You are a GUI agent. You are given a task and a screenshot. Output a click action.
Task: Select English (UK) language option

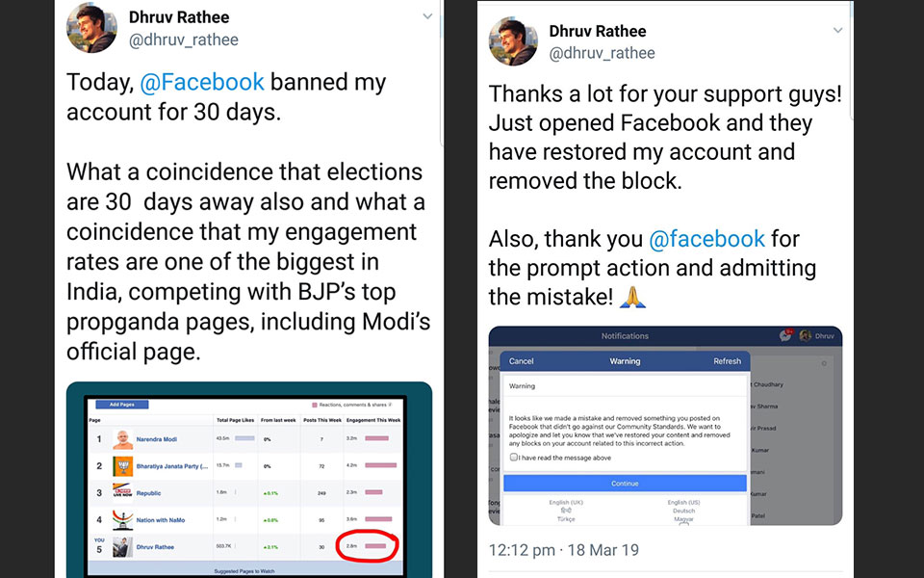(565, 503)
